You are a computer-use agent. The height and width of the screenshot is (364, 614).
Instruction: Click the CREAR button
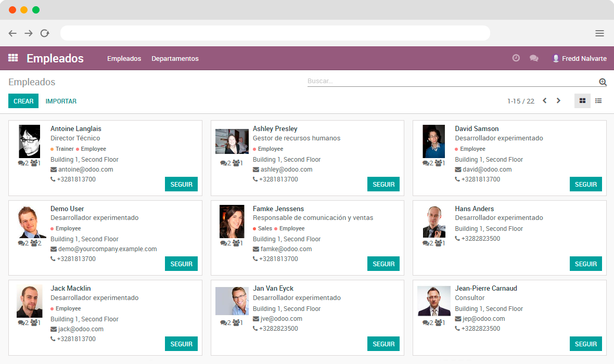(23, 101)
